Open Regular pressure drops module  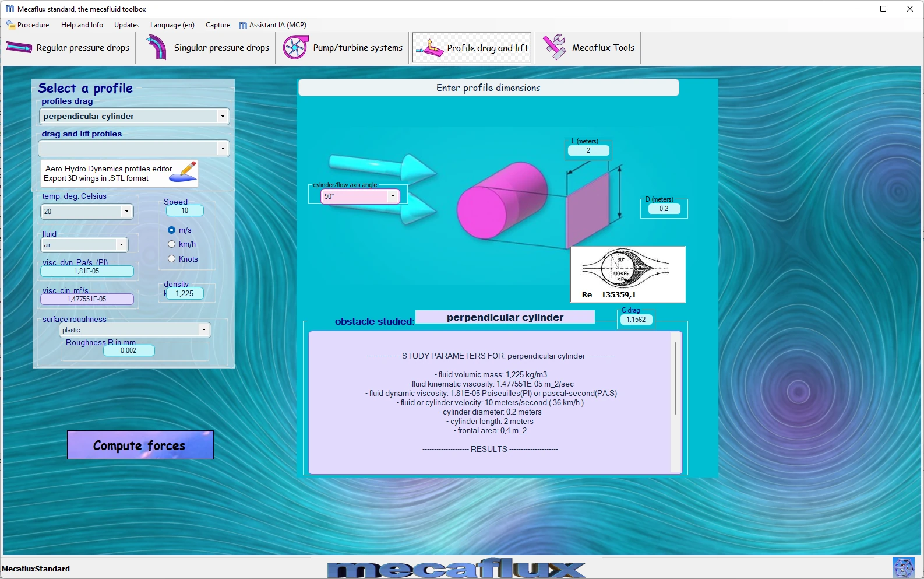(x=69, y=48)
